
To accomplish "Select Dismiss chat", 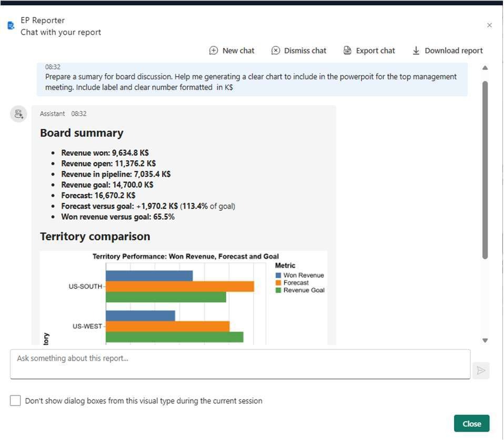I will 299,50.
